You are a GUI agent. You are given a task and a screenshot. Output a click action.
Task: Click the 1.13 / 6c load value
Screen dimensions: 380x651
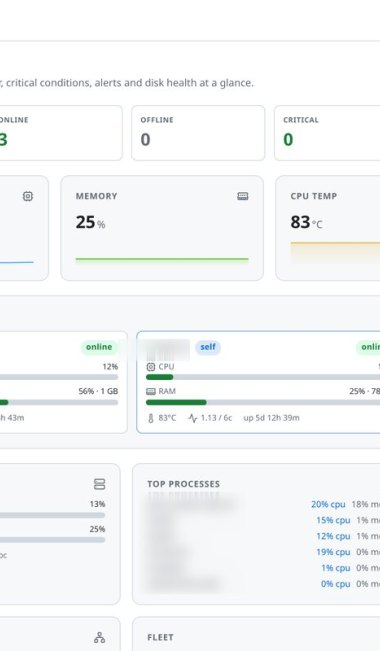click(x=216, y=418)
